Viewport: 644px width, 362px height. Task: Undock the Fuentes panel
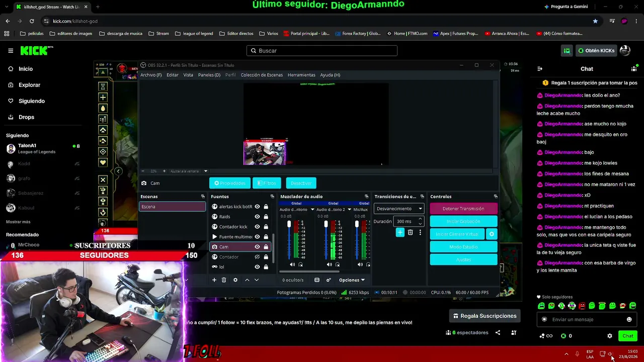pos(272,197)
